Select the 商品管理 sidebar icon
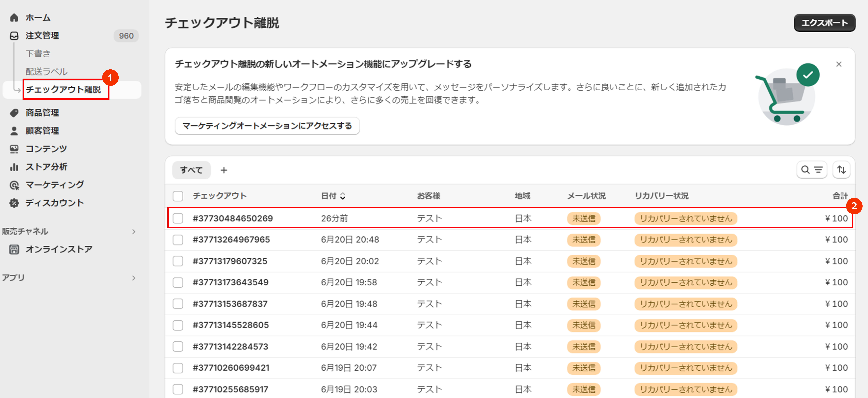The image size is (868, 398). tap(14, 113)
